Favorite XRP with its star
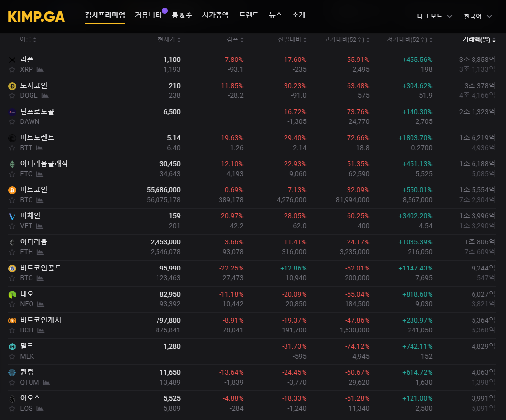506x420 pixels. point(12,70)
